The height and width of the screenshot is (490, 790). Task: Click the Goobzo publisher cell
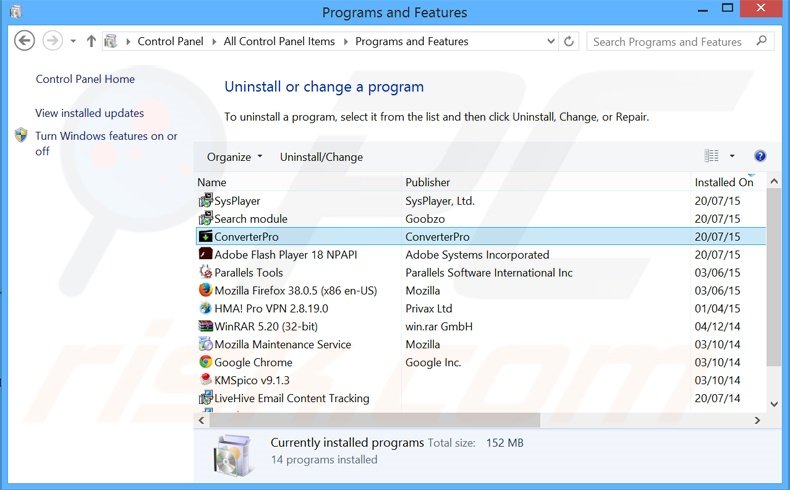(425, 219)
